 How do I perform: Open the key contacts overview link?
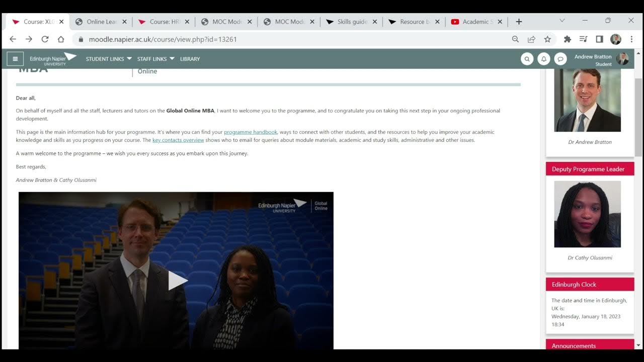click(x=178, y=140)
